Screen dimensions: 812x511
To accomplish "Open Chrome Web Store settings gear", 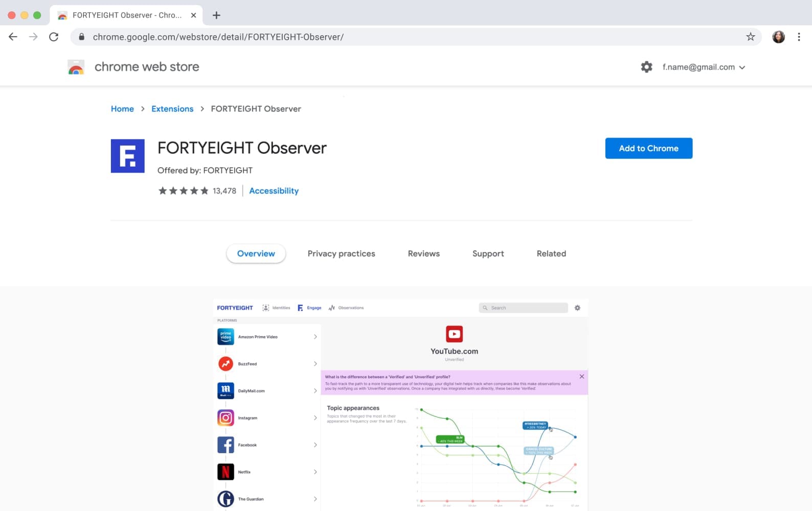I will click(646, 67).
